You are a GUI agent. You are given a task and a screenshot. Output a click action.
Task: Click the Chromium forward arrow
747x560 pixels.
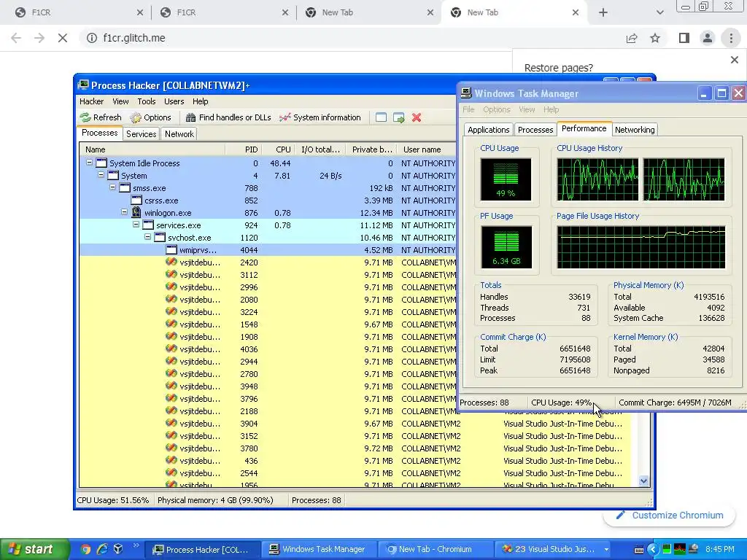(x=39, y=38)
